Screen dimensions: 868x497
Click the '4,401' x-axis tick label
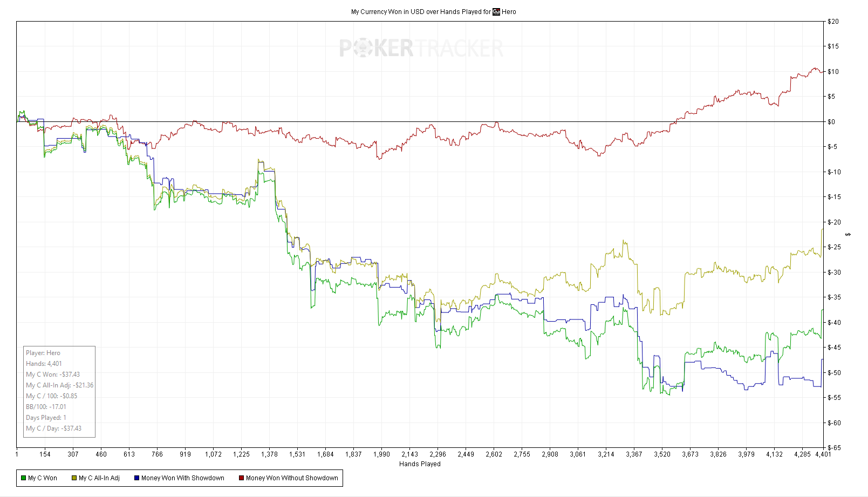point(823,454)
